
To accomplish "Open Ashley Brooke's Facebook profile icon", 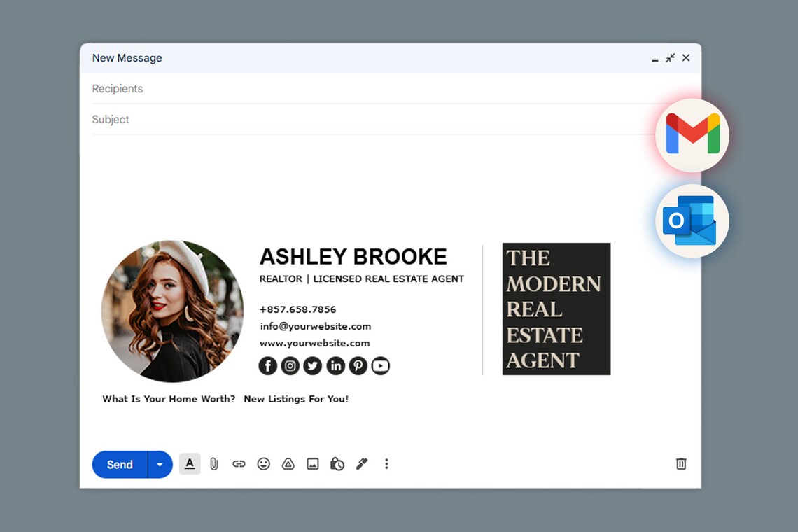I will [x=267, y=365].
